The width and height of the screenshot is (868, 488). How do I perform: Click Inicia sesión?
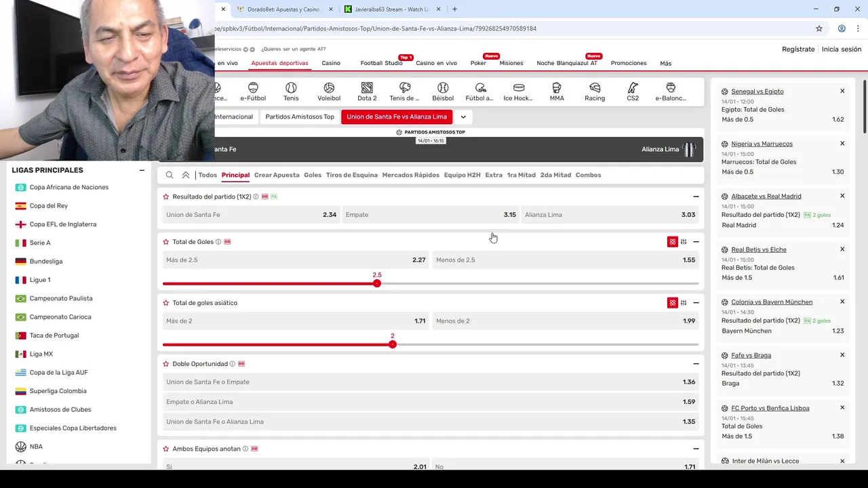[842, 49]
